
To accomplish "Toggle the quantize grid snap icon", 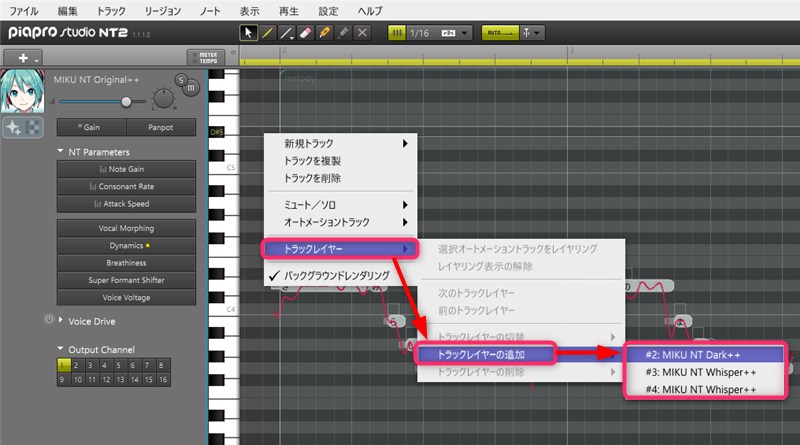I will 396,33.
